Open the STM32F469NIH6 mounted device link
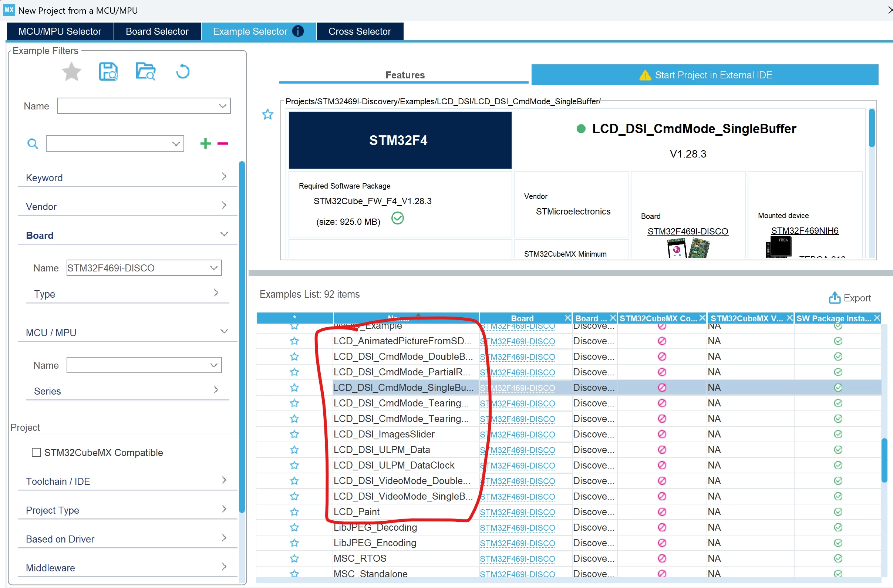The width and height of the screenshot is (893, 588). (805, 231)
